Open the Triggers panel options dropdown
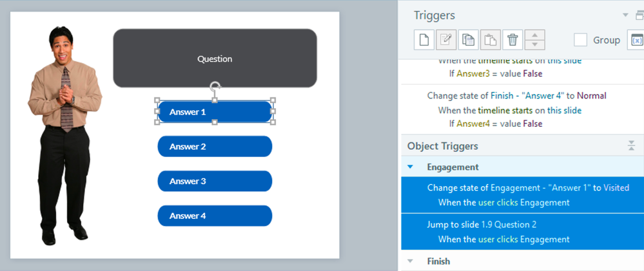 tap(624, 15)
